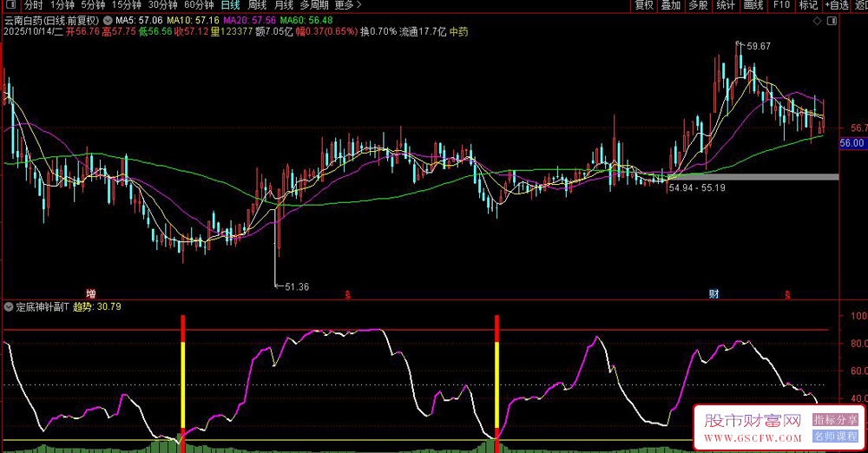The height and width of the screenshot is (453, 868).
Task: Expand the 云南白药 main chart indicator dropdown
Action: [107, 19]
